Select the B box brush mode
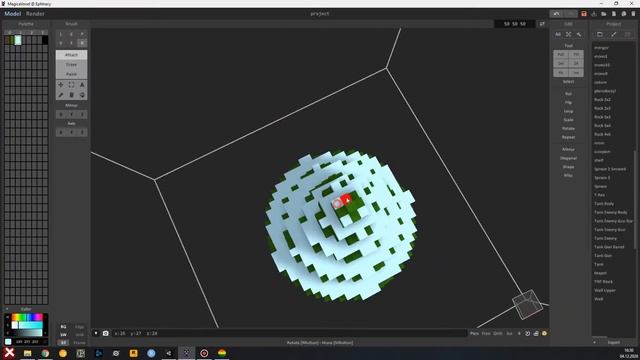 pos(82,43)
